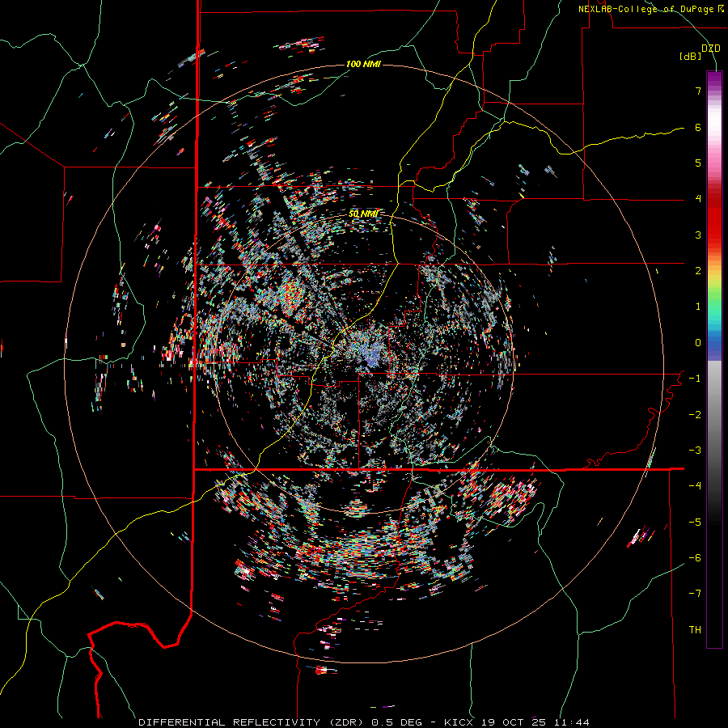Click the color scale value 7
Image resolution: width=728 pixels, height=728 pixels.
click(x=698, y=91)
